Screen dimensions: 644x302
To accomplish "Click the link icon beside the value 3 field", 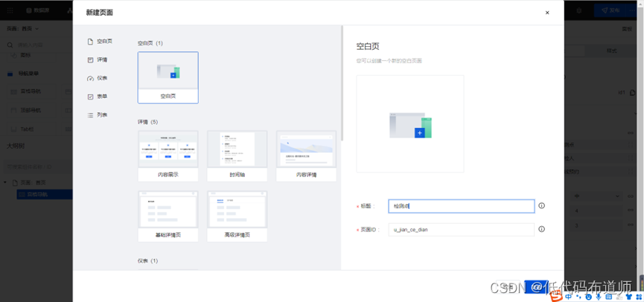I will tap(630, 225).
